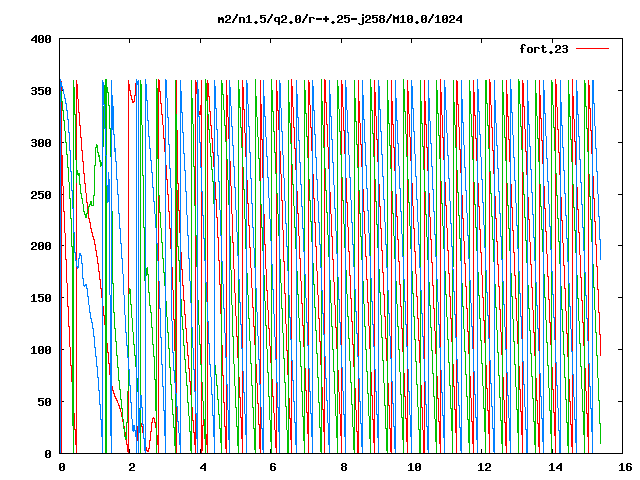
Task: Click the y-axis label 150
Action: click(41, 298)
